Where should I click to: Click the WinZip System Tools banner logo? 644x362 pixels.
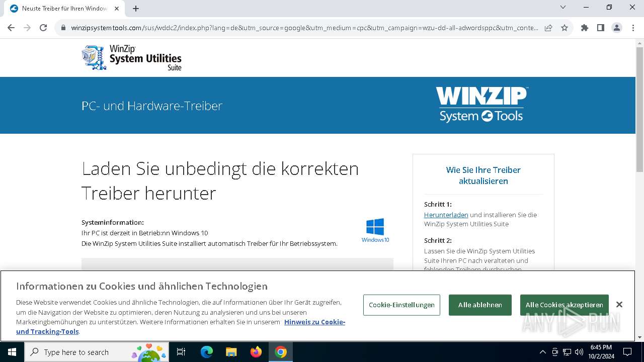point(482,105)
